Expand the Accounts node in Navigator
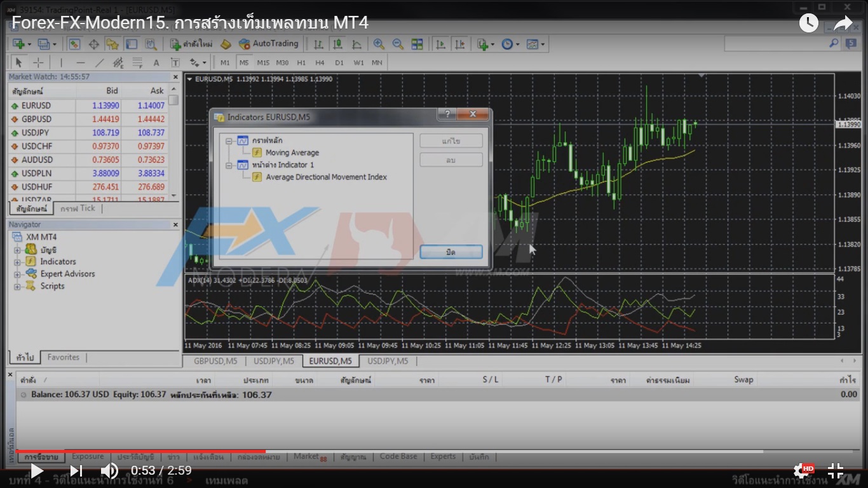The image size is (868, 488). [x=17, y=250]
